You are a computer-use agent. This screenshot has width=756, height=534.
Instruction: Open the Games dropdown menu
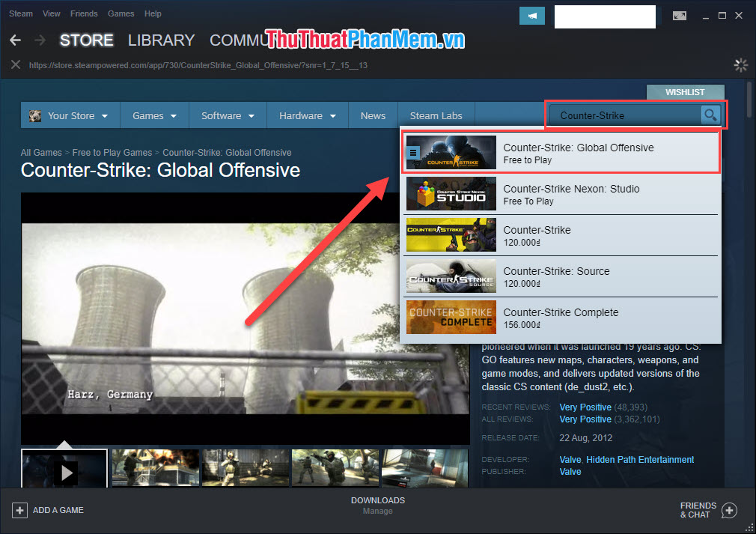(153, 115)
